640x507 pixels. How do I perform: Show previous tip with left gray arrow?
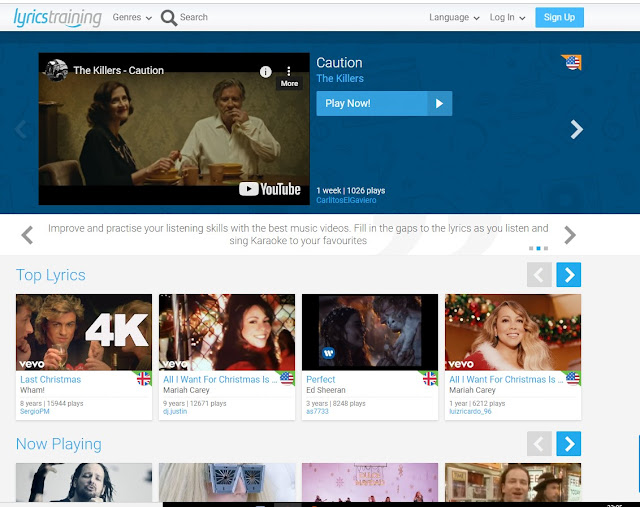[27, 235]
